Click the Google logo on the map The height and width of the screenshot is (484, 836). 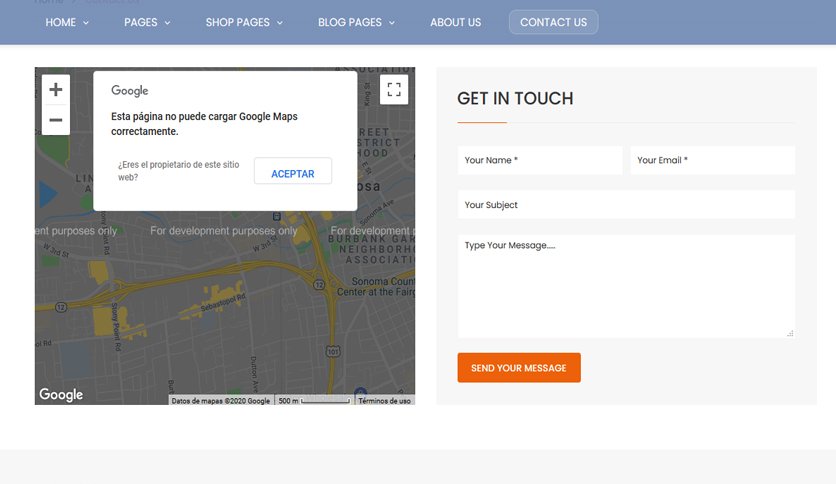61,394
